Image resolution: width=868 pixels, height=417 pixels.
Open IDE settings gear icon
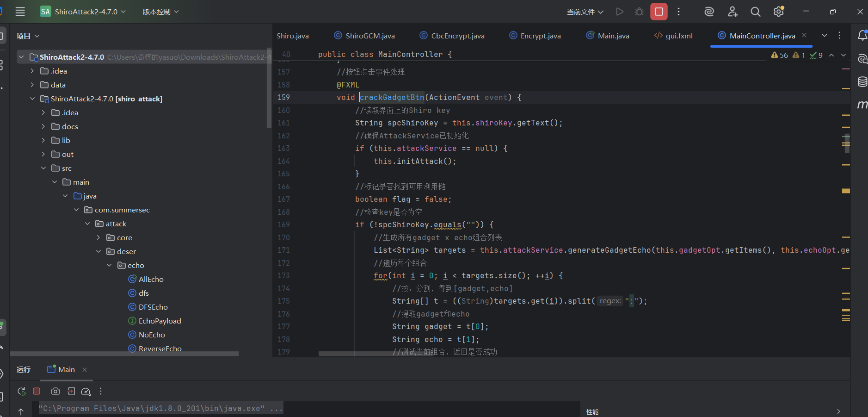pyautogui.click(x=779, y=12)
